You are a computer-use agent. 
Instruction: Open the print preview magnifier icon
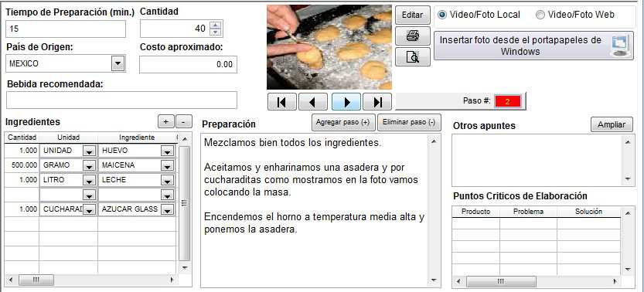[412, 56]
